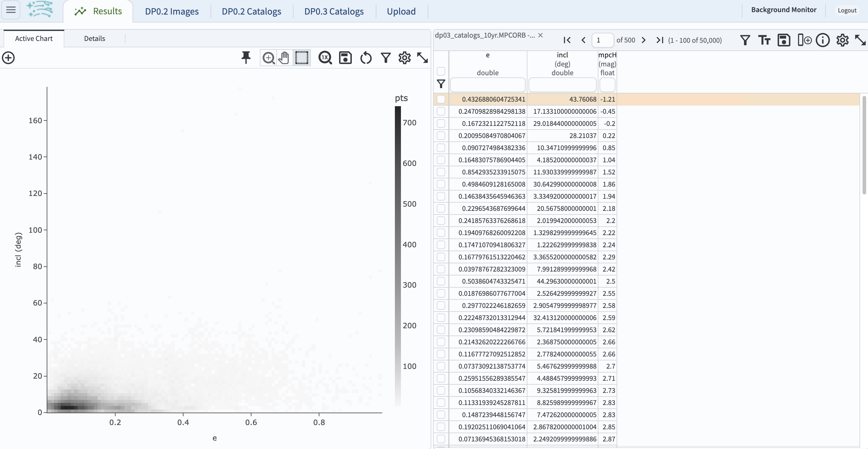Check row with mpcH -0.45

point(441,111)
